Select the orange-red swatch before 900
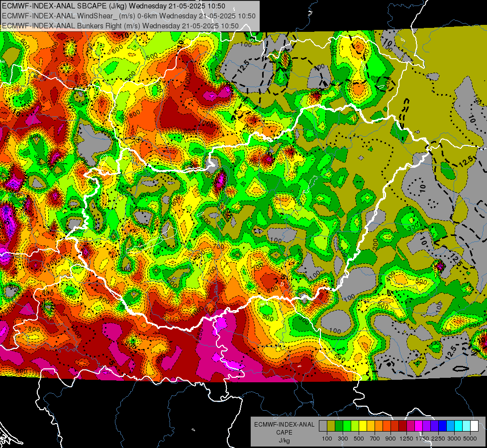The image size is (487, 448). (387, 426)
